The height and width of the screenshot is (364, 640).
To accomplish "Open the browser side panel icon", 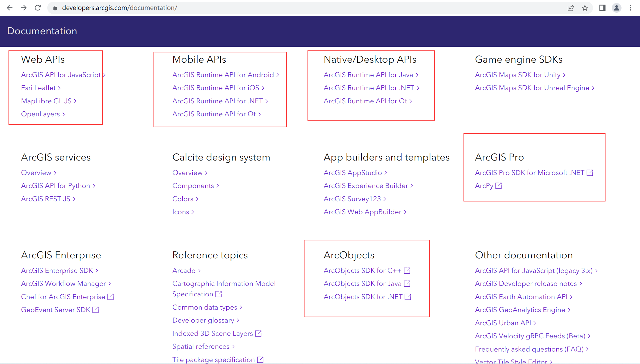I will pyautogui.click(x=602, y=8).
